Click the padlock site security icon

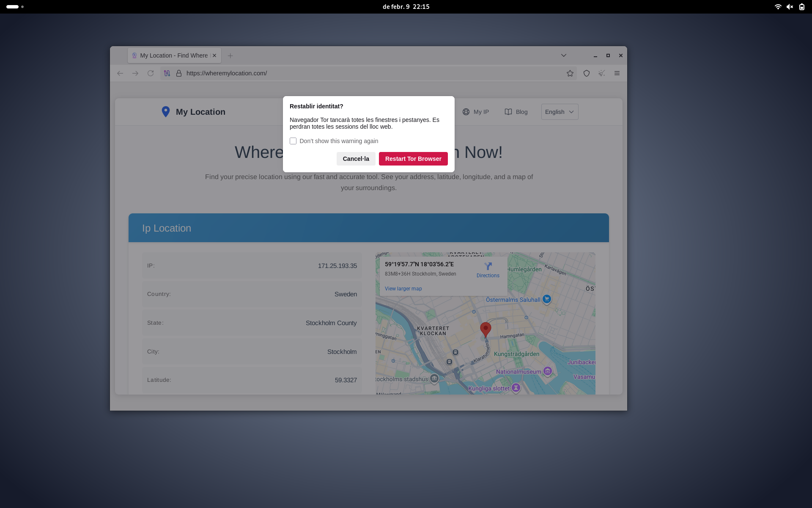(179, 73)
